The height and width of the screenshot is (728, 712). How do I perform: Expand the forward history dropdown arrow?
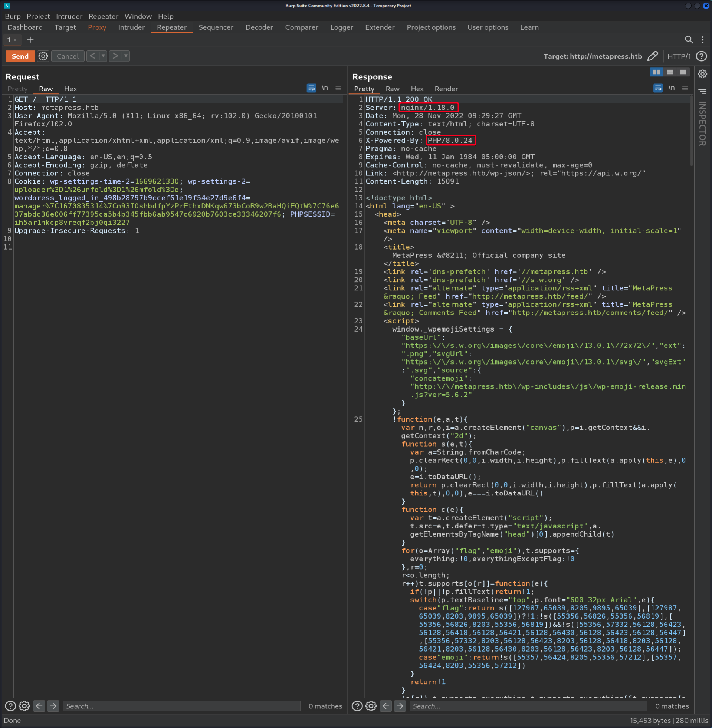[x=126, y=56]
